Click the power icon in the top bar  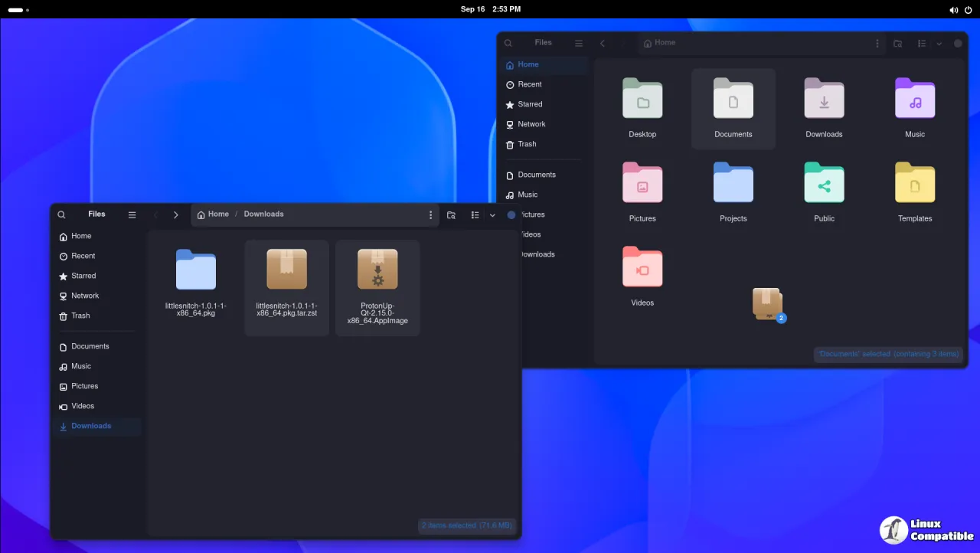pos(968,10)
